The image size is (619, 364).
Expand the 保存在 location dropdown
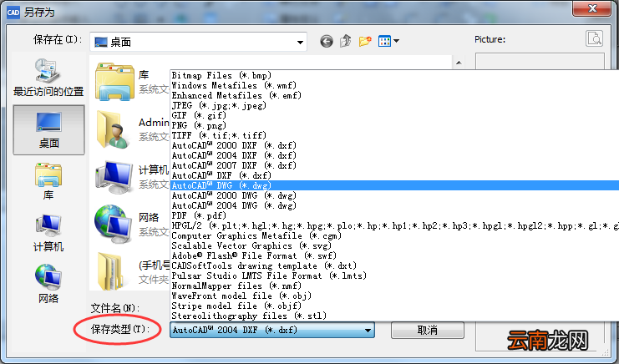[300, 43]
